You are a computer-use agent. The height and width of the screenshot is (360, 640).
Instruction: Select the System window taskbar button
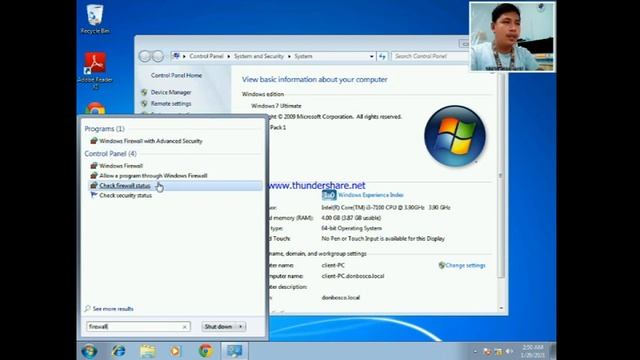[234, 351]
